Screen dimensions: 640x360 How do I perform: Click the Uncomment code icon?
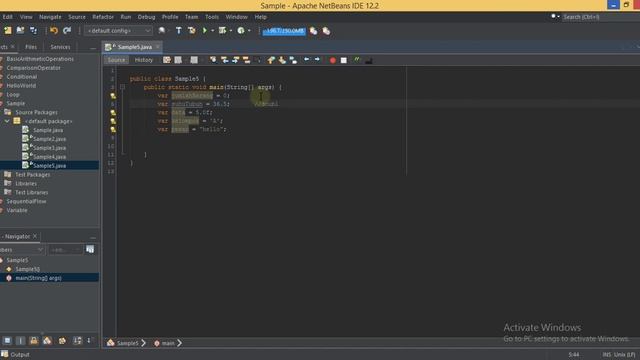368,60
